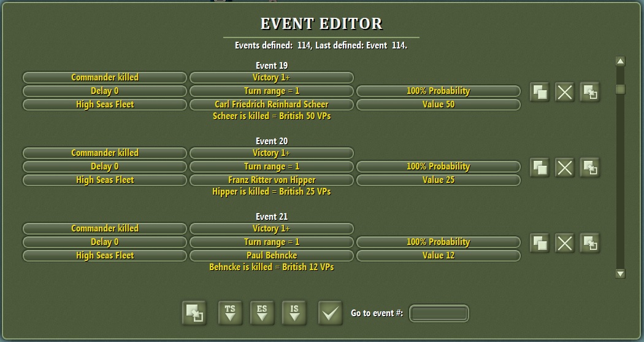Delete Event 19 with the X icon
Screen dimensions: 644x342
point(565,92)
